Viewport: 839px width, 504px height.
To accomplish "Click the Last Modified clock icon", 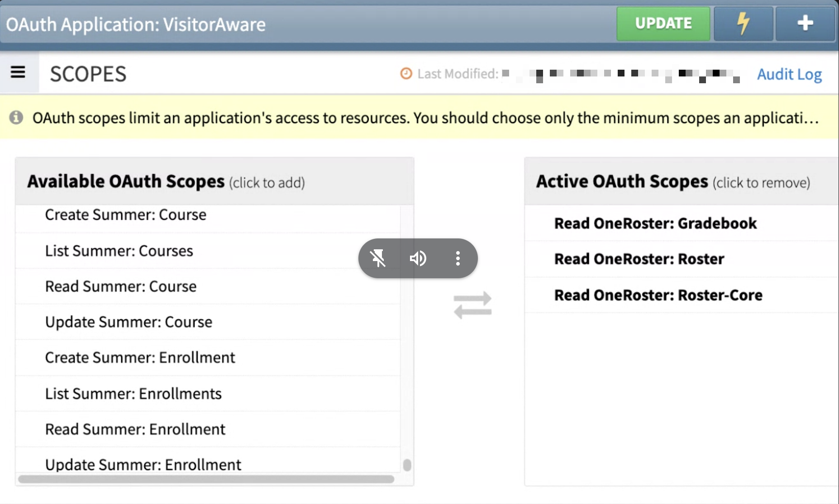I will (406, 73).
